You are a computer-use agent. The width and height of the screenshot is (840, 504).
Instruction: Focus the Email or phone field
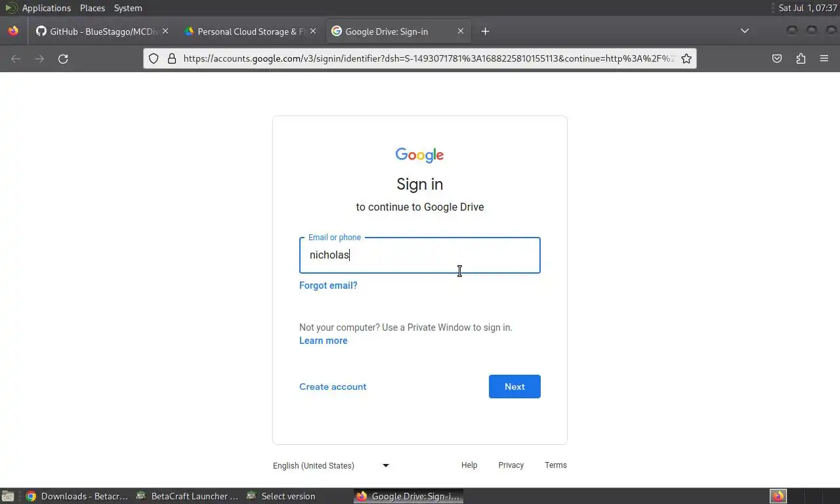(x=420, y=255)
